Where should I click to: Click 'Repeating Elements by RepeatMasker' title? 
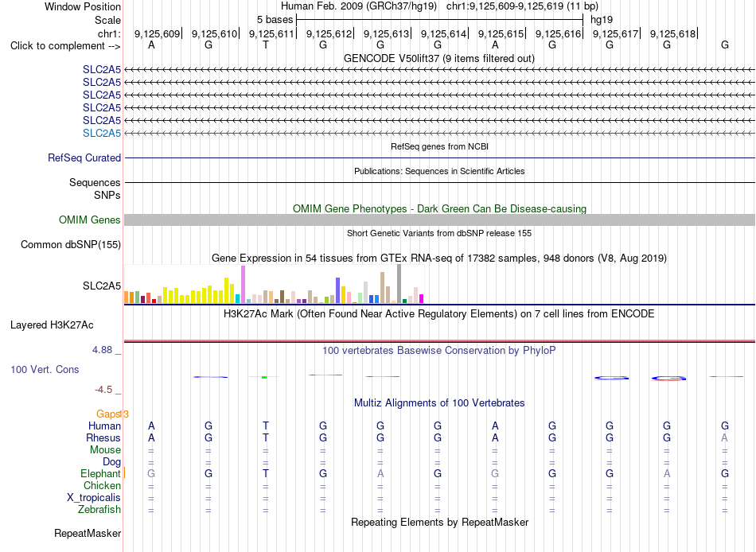point(440,523)
